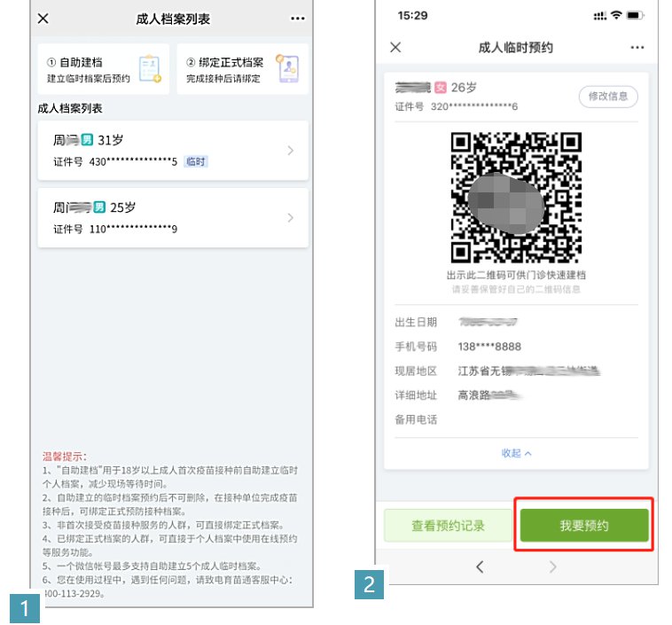Image resolution: width=672 pixels, height=625 pixels.
Task: Open the 31岁 profile record
Action: tap(173, 151)
